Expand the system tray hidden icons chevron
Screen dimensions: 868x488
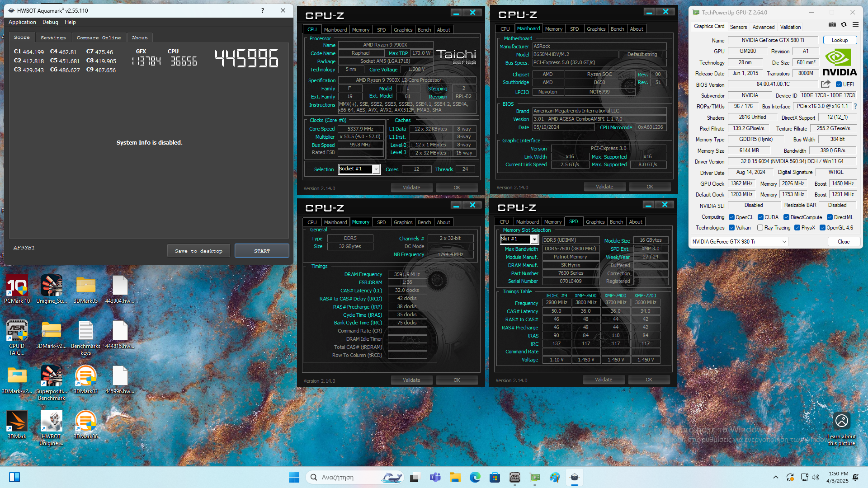click(776, 477)
